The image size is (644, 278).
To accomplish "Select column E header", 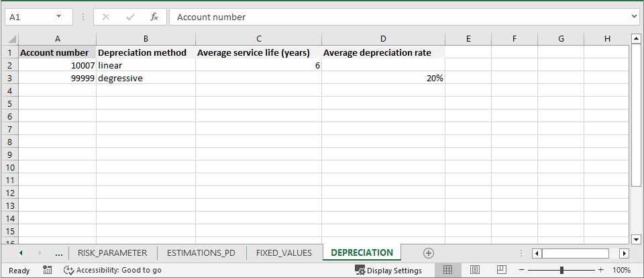I will click(468, 39).
